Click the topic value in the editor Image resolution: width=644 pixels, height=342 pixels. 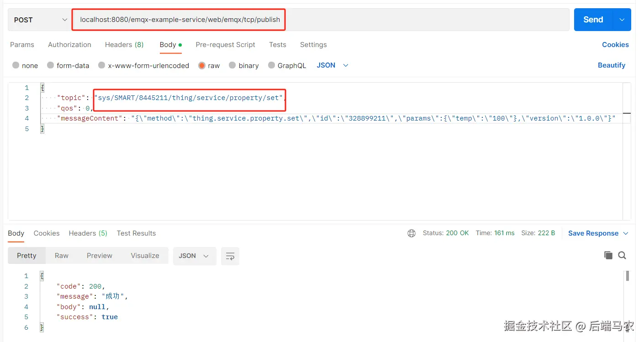(x=189, y=98)
